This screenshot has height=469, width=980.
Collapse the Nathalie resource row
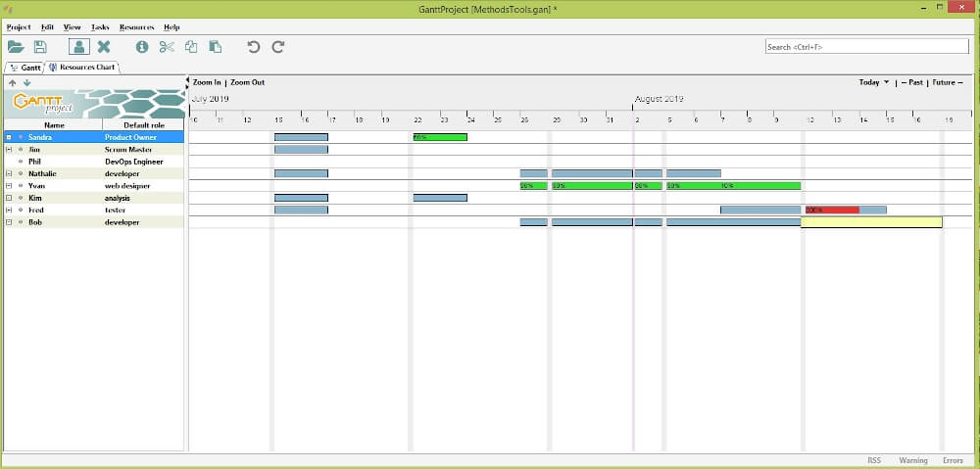point(9,173)
